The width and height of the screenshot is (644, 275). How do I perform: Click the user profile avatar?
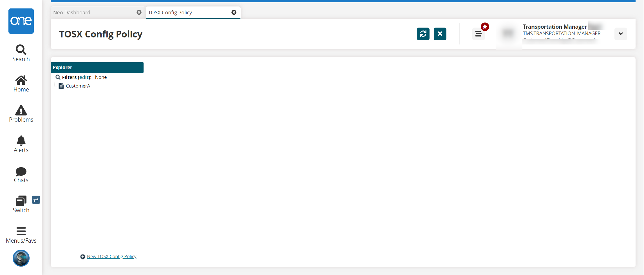[508, 33]
